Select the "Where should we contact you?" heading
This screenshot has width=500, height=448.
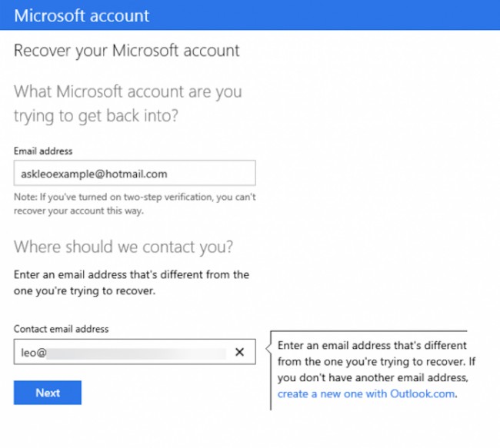pos(124,247)
